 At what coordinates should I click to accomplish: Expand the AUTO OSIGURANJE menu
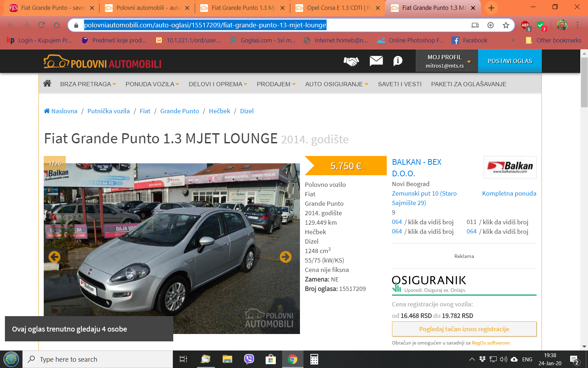click(337, 84)
